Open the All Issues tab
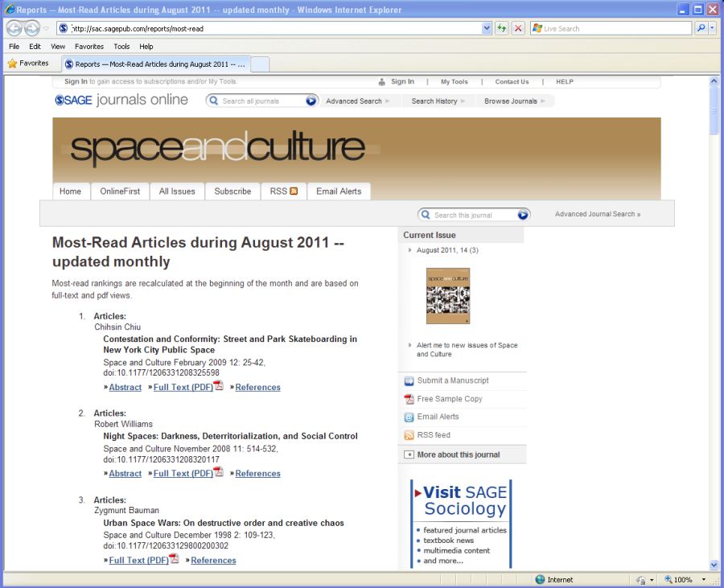724x588 pixels. [x=177, y=191]
